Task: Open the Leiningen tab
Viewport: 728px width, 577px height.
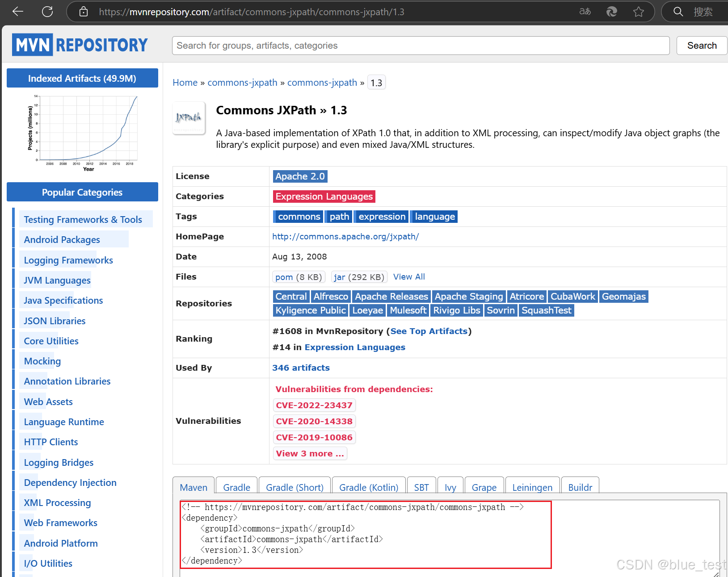Action: (x=532, y=487)
